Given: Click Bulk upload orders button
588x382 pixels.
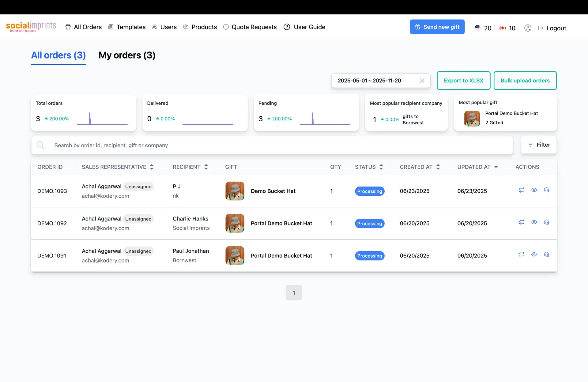Looking at the screenshot, I should (x=525, y=81).
